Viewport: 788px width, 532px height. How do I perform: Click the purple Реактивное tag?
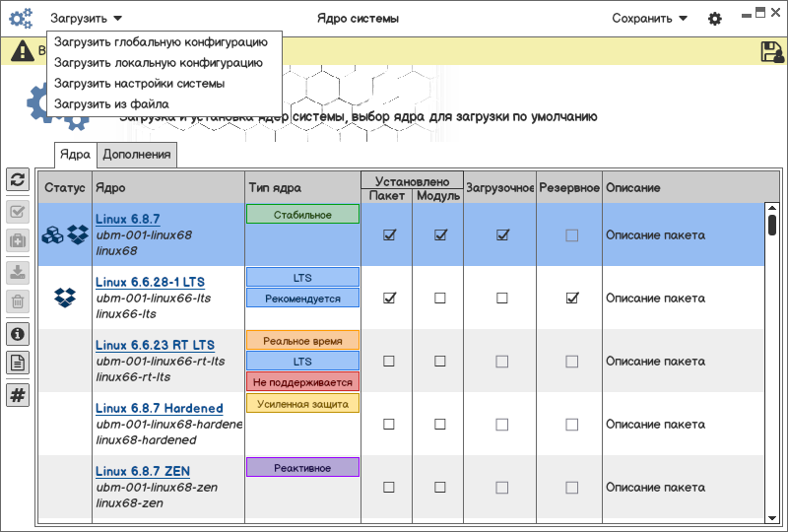(302, 467)
